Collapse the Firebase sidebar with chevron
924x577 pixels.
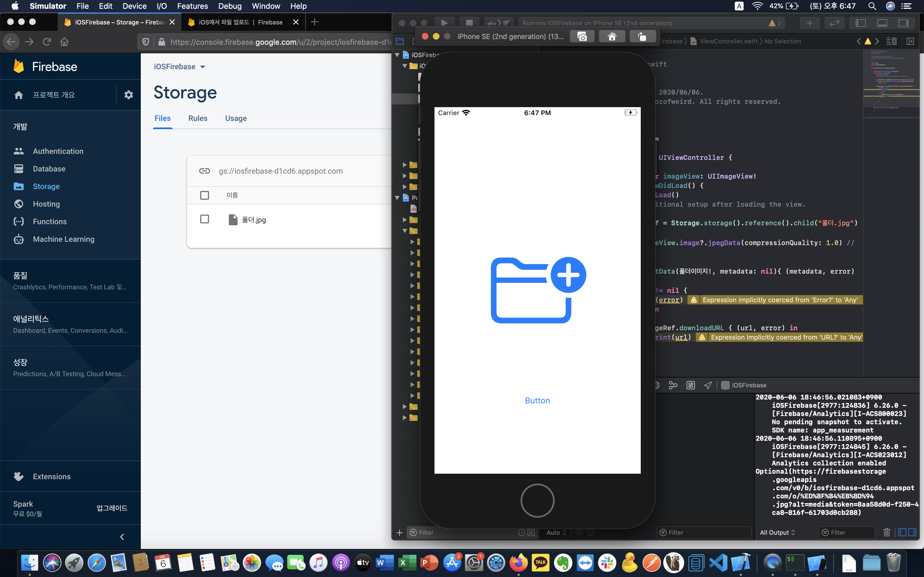pos(122,537)
